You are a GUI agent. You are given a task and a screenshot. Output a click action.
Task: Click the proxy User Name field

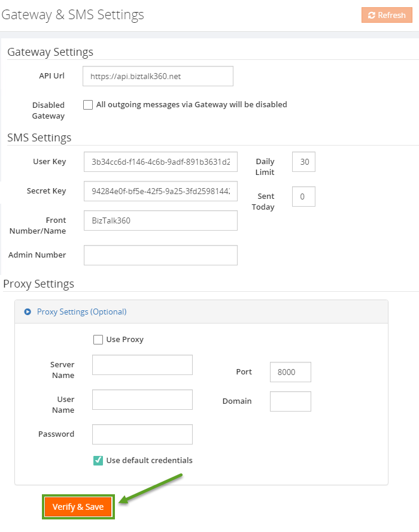click(x=142, y=400)
